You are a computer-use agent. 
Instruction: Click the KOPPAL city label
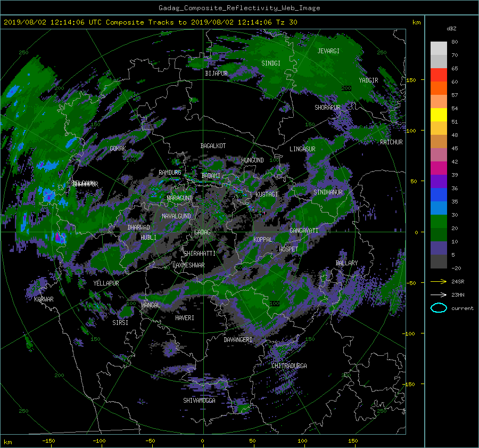tap(263, 240)
